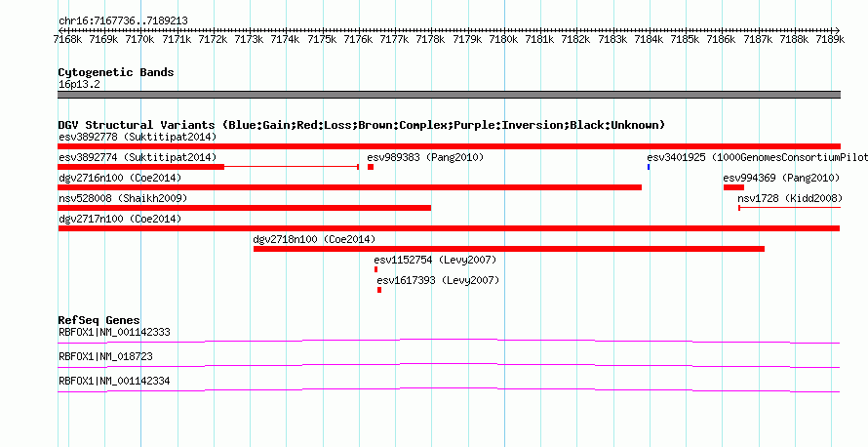Click the DGV Structural Variants track title

361,125
